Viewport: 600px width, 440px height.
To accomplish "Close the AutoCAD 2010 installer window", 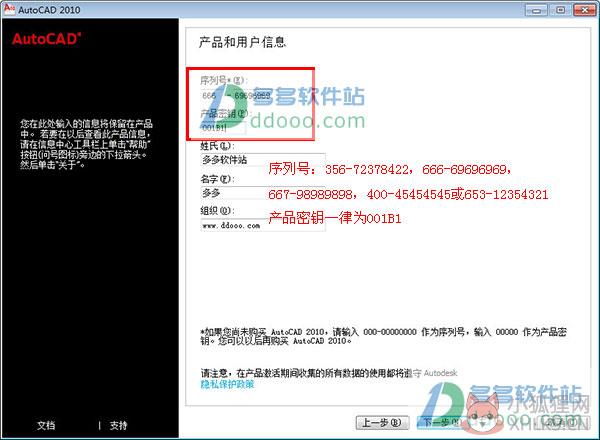I will 584,10.
